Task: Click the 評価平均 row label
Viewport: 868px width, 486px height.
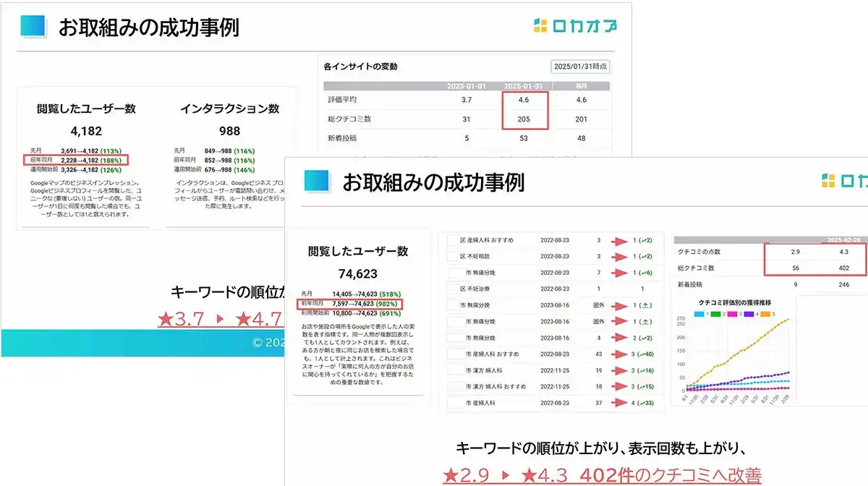Action: 342,100
